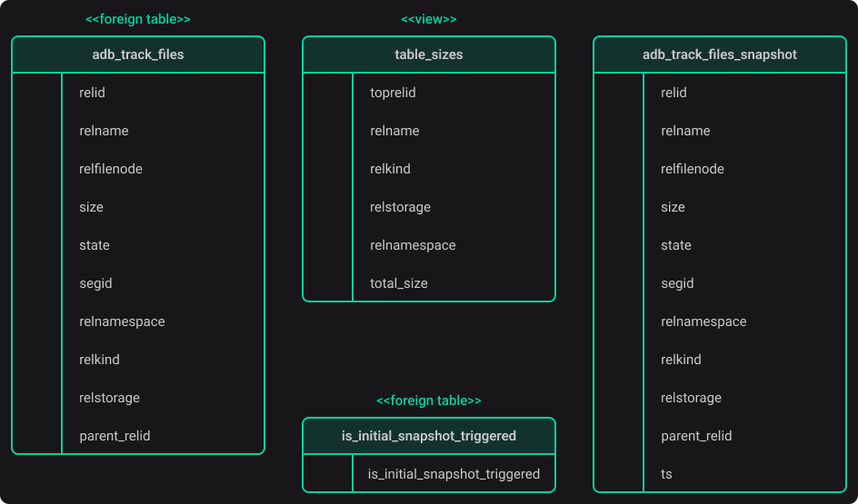
Task: Click relfilenode in adb_track_files_snapshot table
Action: (693, 169)
